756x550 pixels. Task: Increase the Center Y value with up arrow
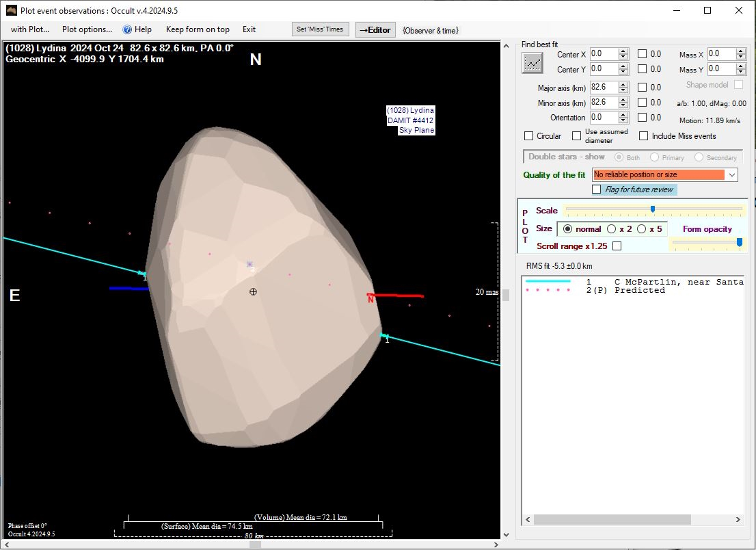623,66
